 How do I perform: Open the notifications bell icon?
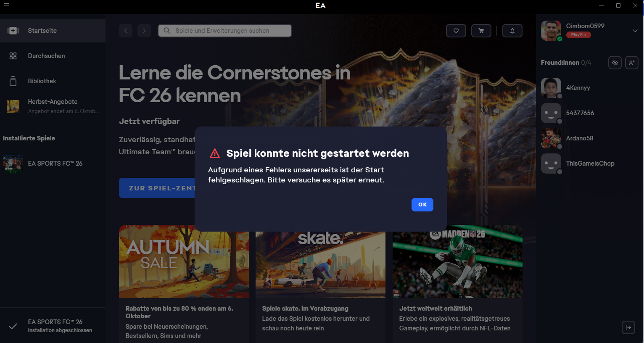[x=512, y=31]
